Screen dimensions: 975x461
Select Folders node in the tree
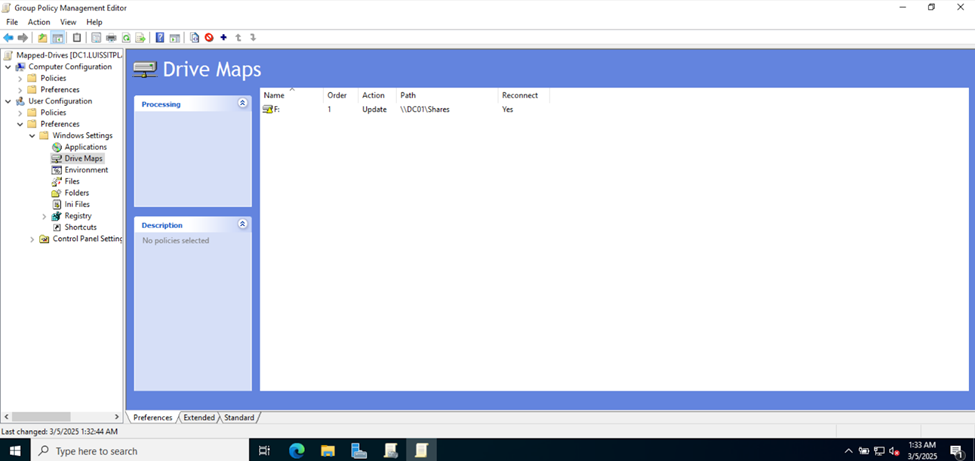[77, 193]
